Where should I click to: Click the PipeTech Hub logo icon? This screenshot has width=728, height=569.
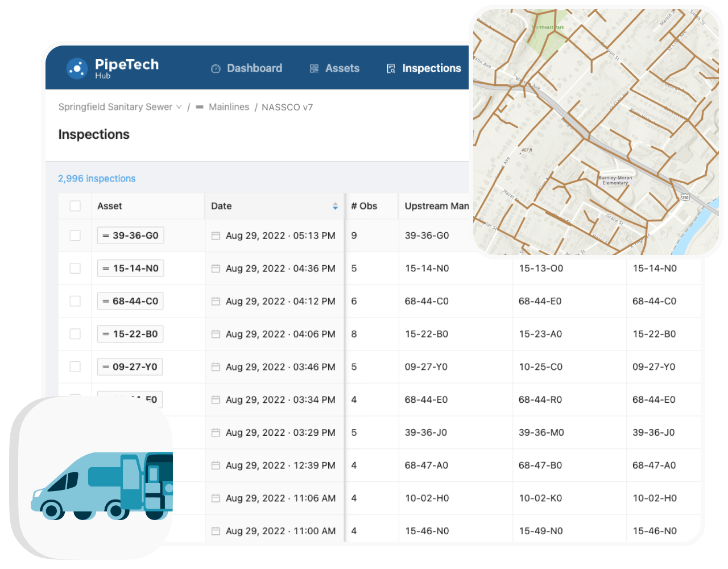click(x=77, y=68)
